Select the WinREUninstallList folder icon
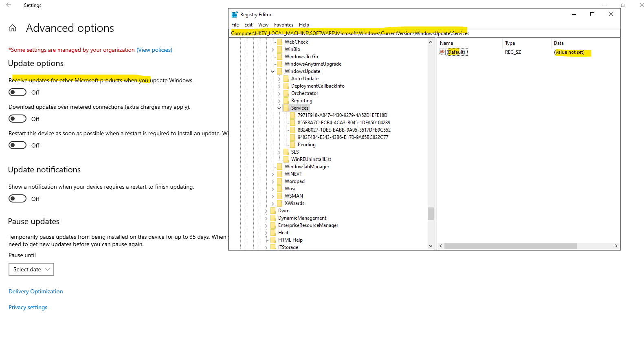 (x=286, y=159)
